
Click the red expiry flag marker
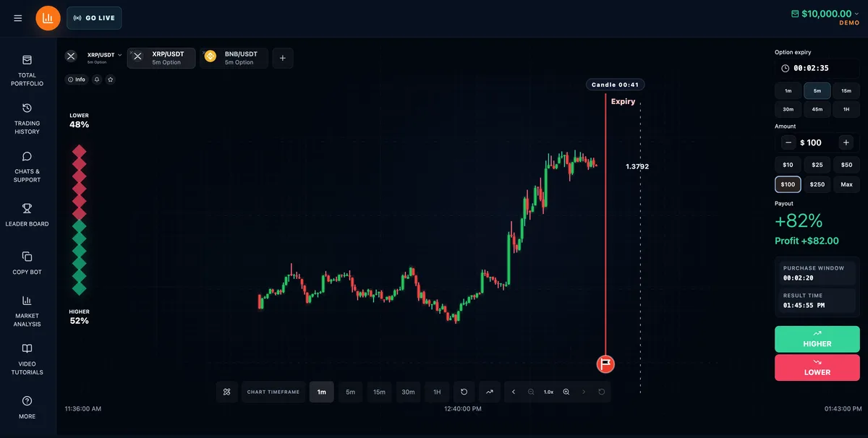pos(605,364)
